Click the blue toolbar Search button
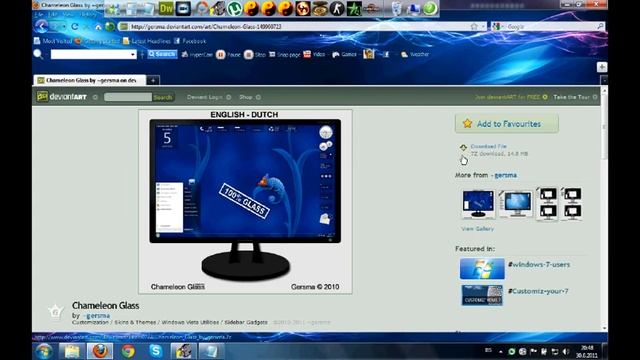Viewport: 640px width, 360px height. point(162,54)
